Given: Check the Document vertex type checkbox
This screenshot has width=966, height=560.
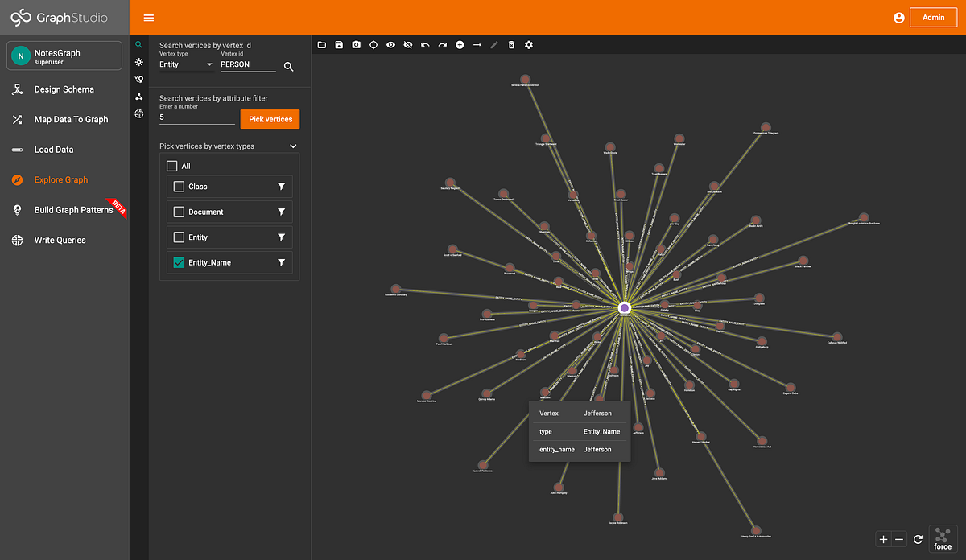Looking at the screenshot, I should [179, 212].
